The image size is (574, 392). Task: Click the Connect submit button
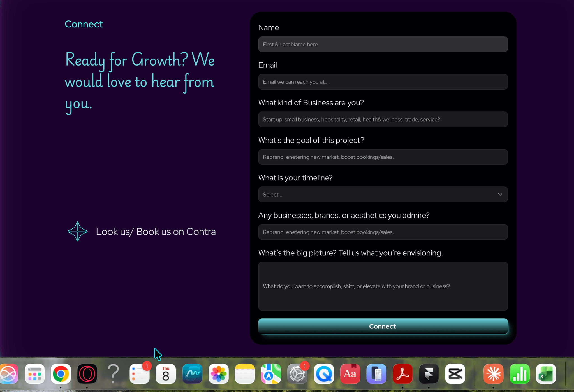coord(383,326)
